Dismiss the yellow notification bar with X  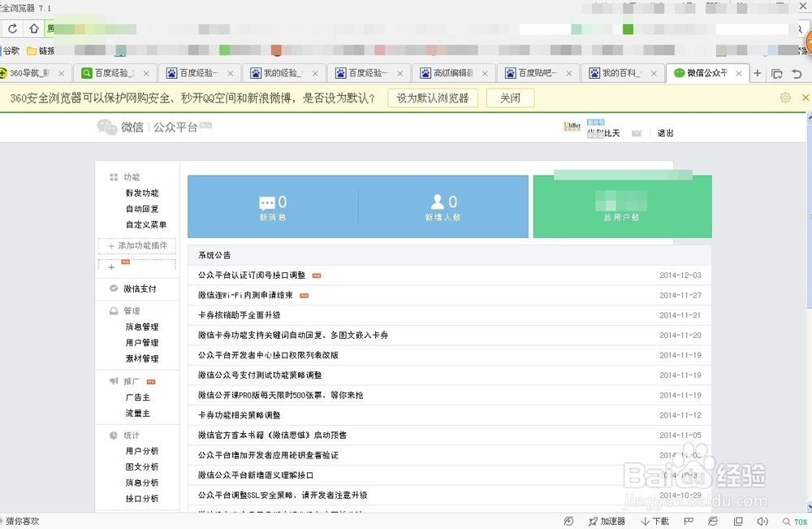click(x=806, y=98)
